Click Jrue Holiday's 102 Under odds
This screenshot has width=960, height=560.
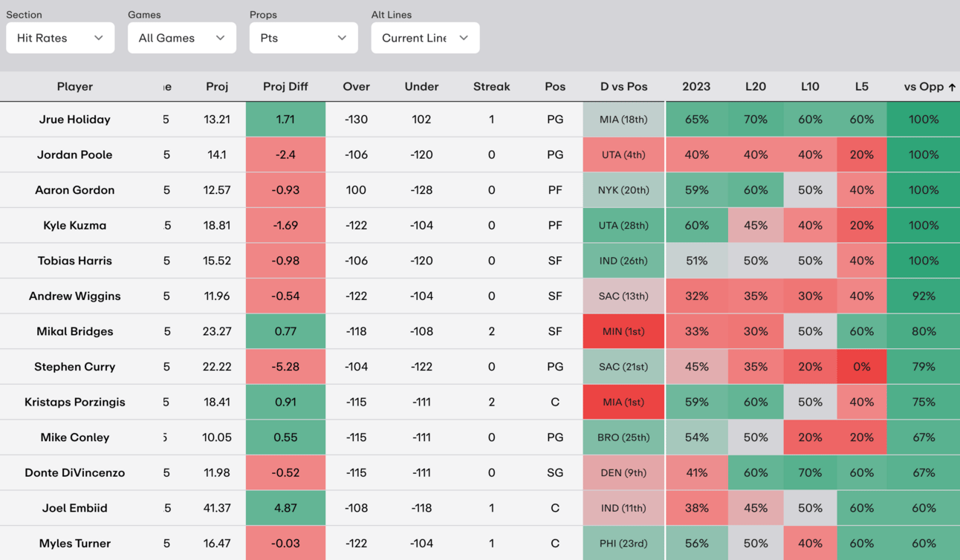(x=421, y=119)
